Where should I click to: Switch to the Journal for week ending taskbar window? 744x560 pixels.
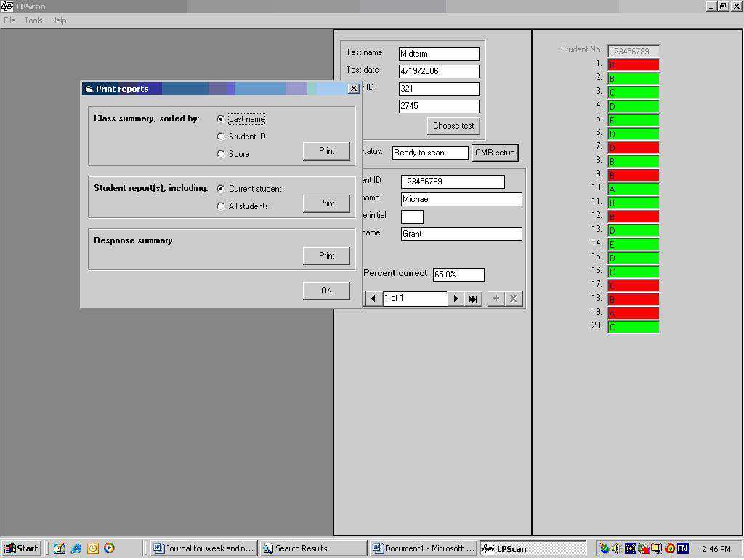[204, 548]
